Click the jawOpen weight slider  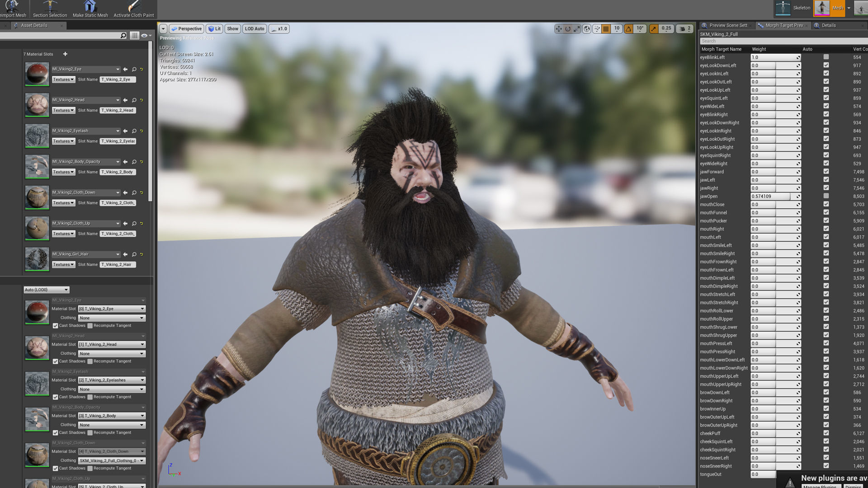tap(775, 197)
